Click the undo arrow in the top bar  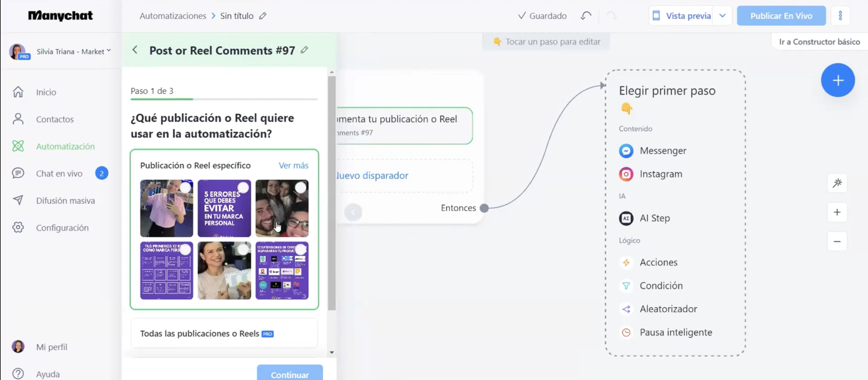point(585,15)
